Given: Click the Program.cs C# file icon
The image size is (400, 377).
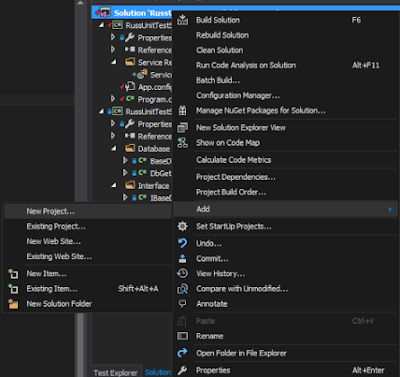Looking at the screenshot, I should tap(130, 99).
